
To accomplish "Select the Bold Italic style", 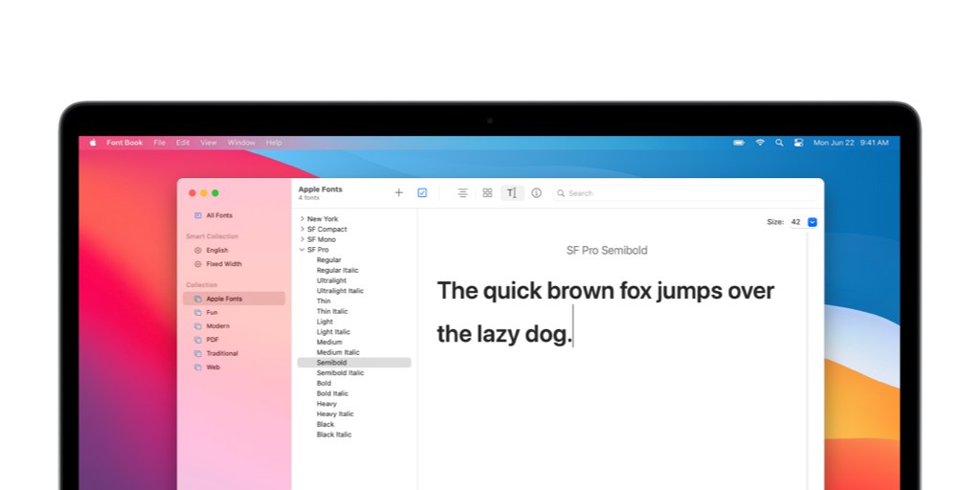I will tap(332, 393).
